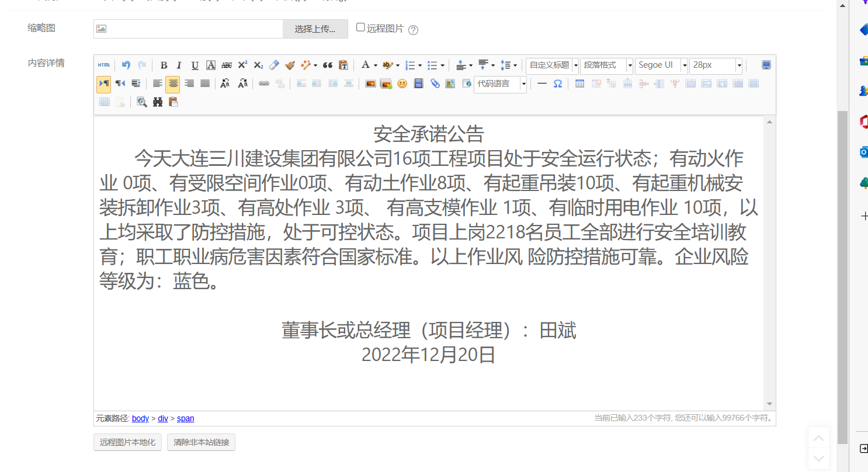Screen dimensions: 868x472
Task: Toggle left-to-right text direction
Action: 104,84
